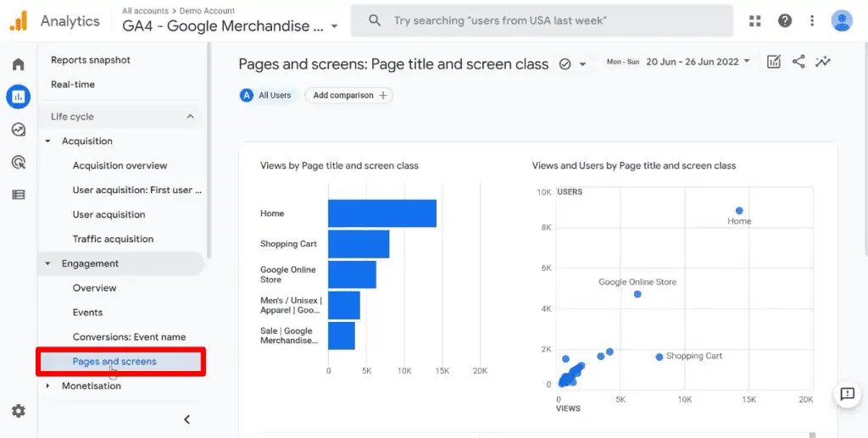This screenshot has height=438, width=868.
Task: Open the Configure table icon in left rail
Action: [19, 195]
